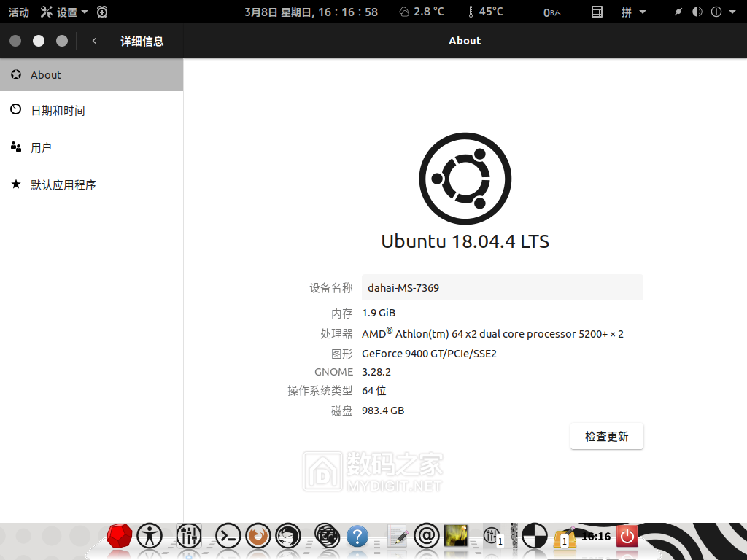This screenshot has height=560, width=747.
Task: Go back using the header back arrow
Action: pyautogui.click(x=94, y=41)
